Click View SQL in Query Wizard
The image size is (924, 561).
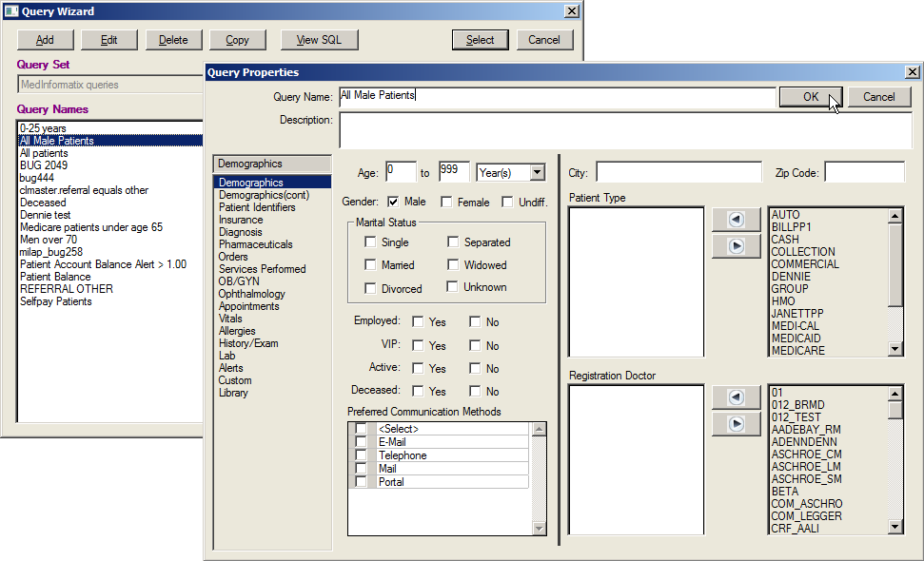tap(319, 40)
